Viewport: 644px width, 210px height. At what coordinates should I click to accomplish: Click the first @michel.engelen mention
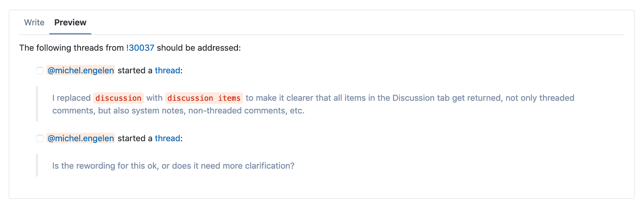[80, 70]
